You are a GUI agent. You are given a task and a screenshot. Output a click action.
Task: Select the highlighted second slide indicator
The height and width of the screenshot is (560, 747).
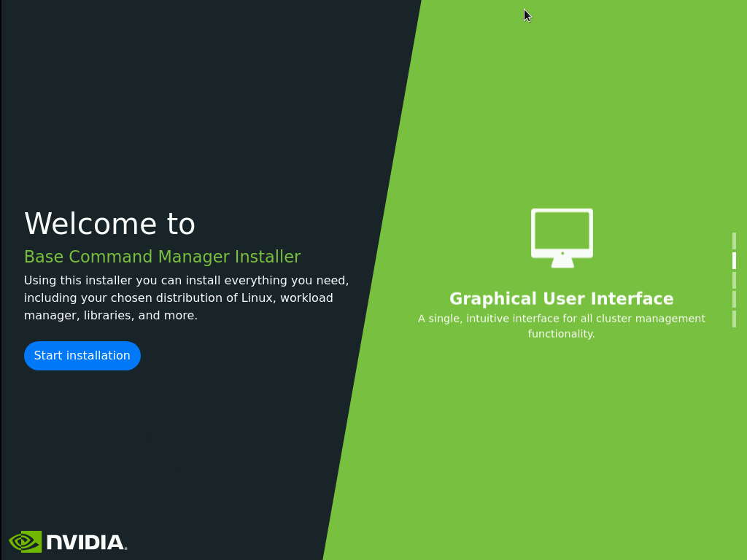[x=734, y=261]
